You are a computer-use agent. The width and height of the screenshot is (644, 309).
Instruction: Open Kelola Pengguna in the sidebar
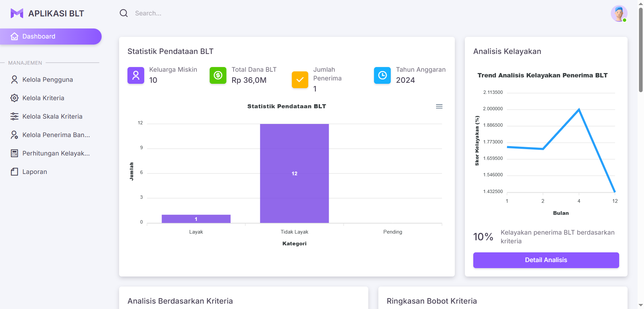(48, 80)
